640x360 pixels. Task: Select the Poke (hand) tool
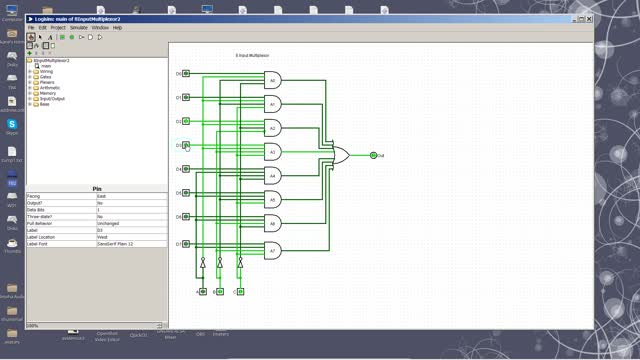[x=31, y=37]
